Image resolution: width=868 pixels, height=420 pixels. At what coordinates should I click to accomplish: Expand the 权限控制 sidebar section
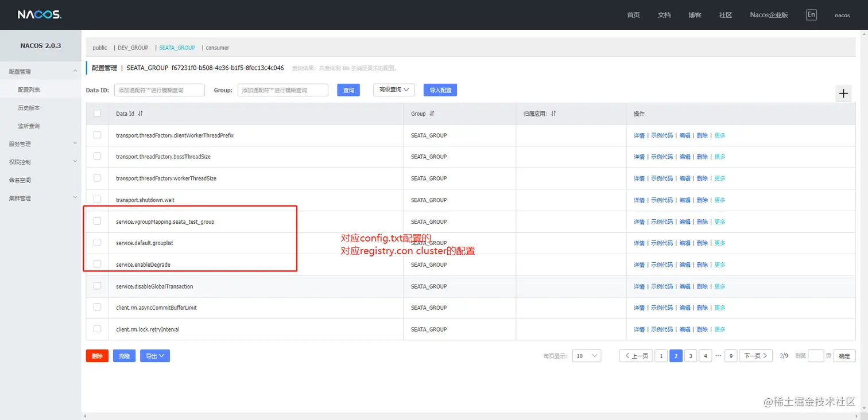click(40, 162)
